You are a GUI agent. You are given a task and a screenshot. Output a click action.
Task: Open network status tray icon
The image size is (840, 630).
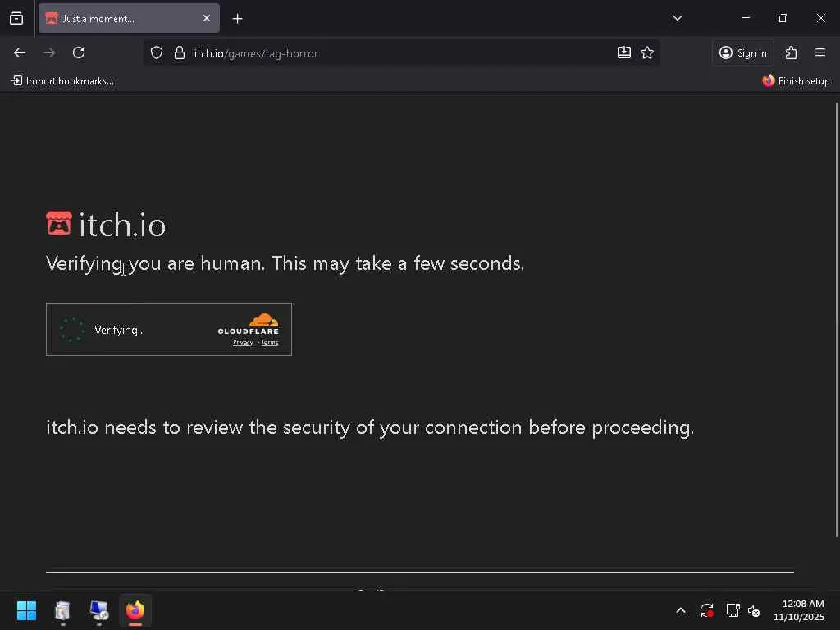tap(733, 610)
